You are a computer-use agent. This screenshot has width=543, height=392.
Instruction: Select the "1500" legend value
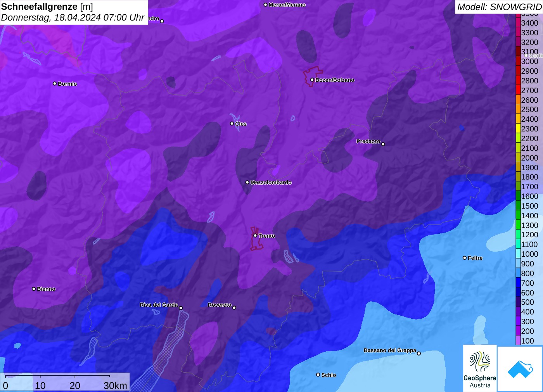[529, 206]
